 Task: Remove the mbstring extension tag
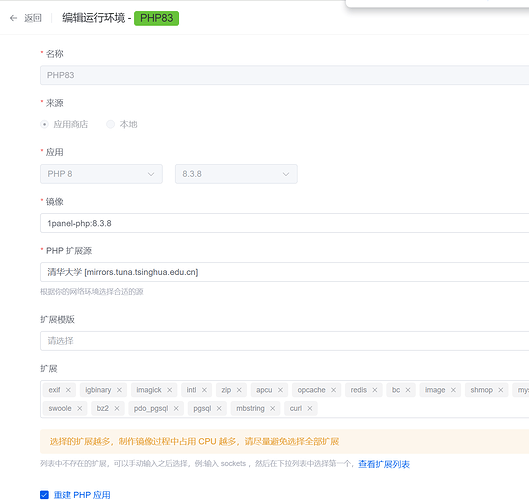272,408
